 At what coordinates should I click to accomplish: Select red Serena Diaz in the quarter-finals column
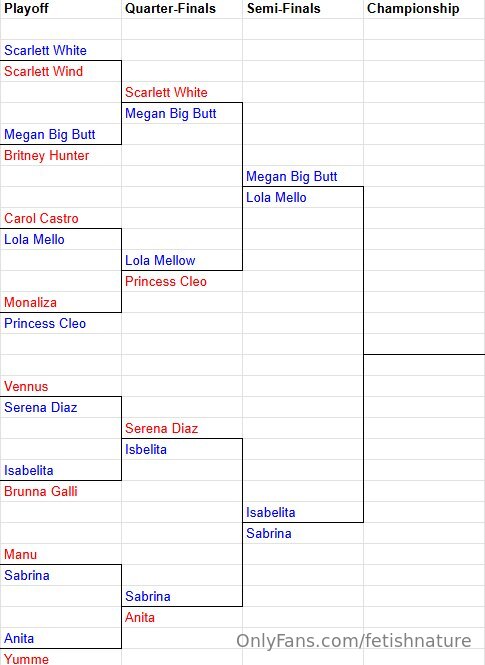[182, 428]
